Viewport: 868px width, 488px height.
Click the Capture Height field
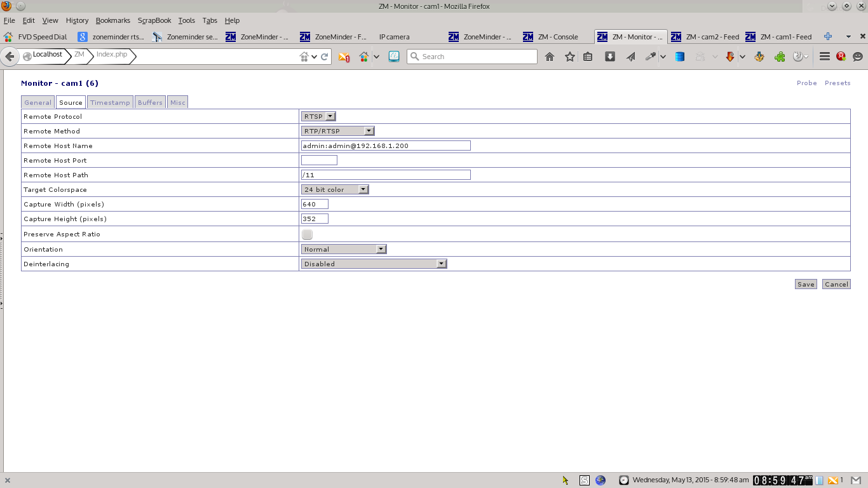coord(315,219)
